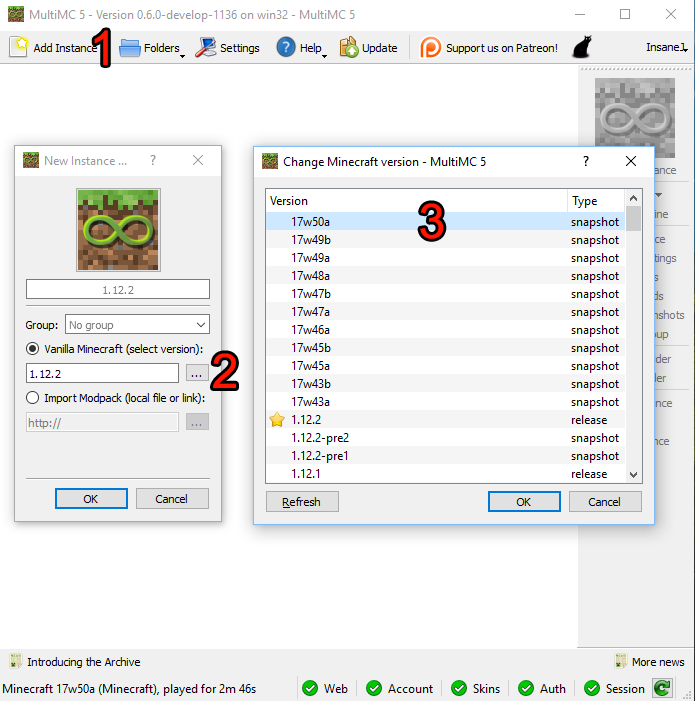Click Support us on Patreon
This screenshot has height=701, width=695.
[489, 48]
